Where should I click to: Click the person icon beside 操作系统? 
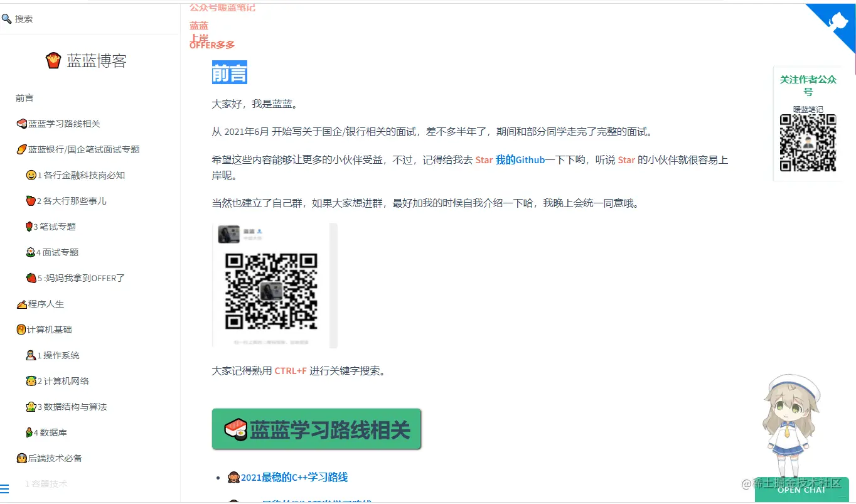pyautogui.click(x=30, y=355)
